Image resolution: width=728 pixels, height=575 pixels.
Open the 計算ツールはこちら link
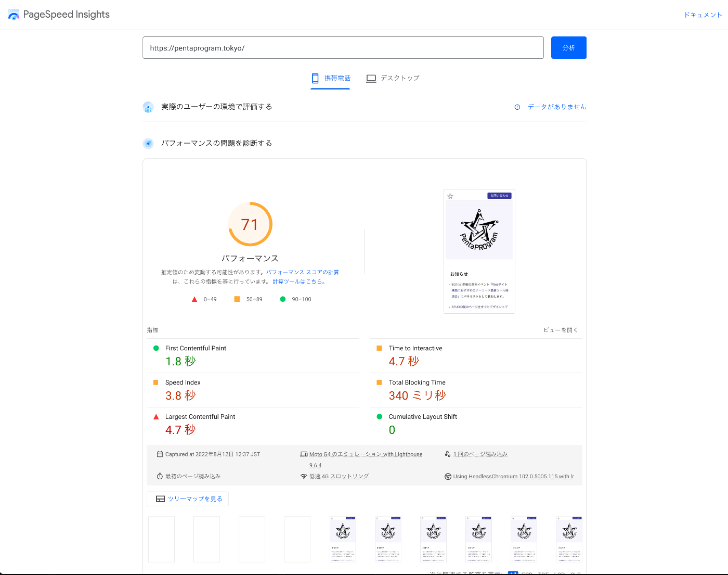(x=300, y=282)
